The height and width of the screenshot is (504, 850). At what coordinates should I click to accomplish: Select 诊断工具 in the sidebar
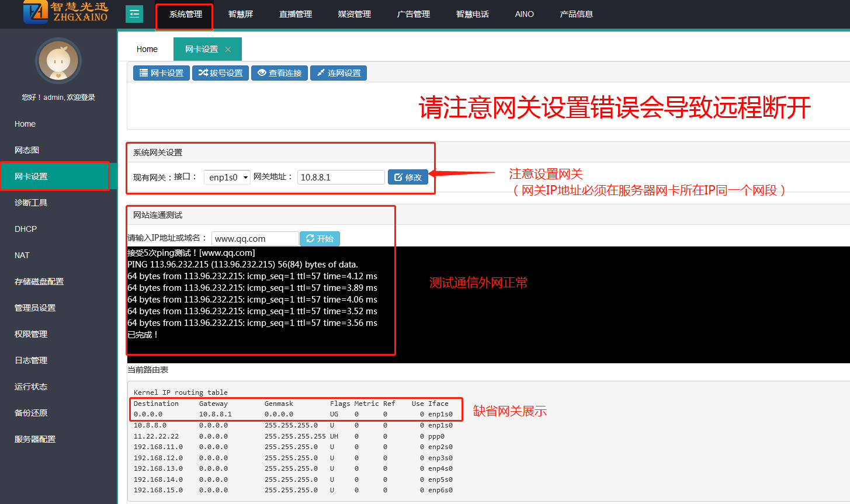(x=31, y=203)
